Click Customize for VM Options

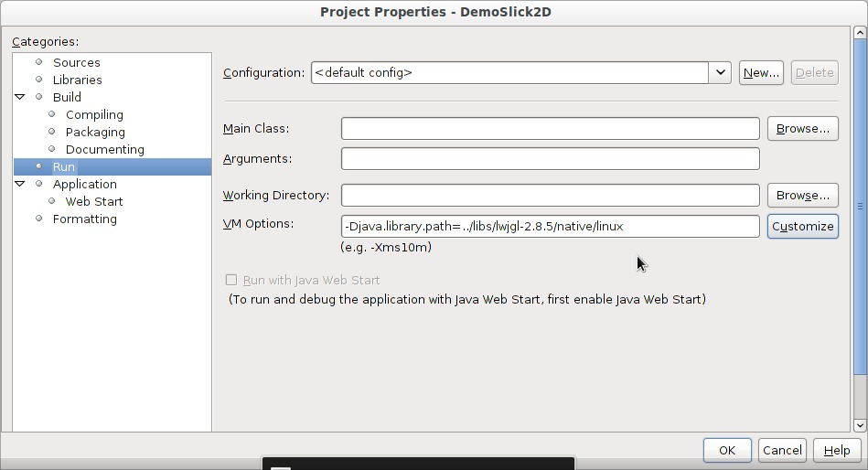(803, 227)
